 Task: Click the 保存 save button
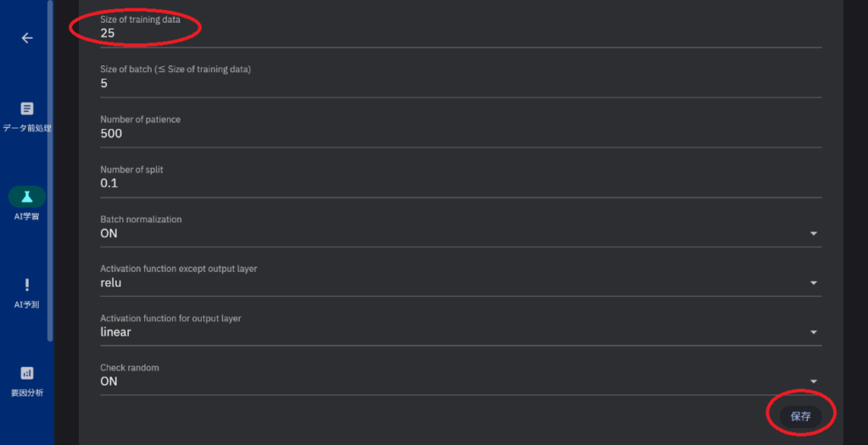tap(800, 416)
